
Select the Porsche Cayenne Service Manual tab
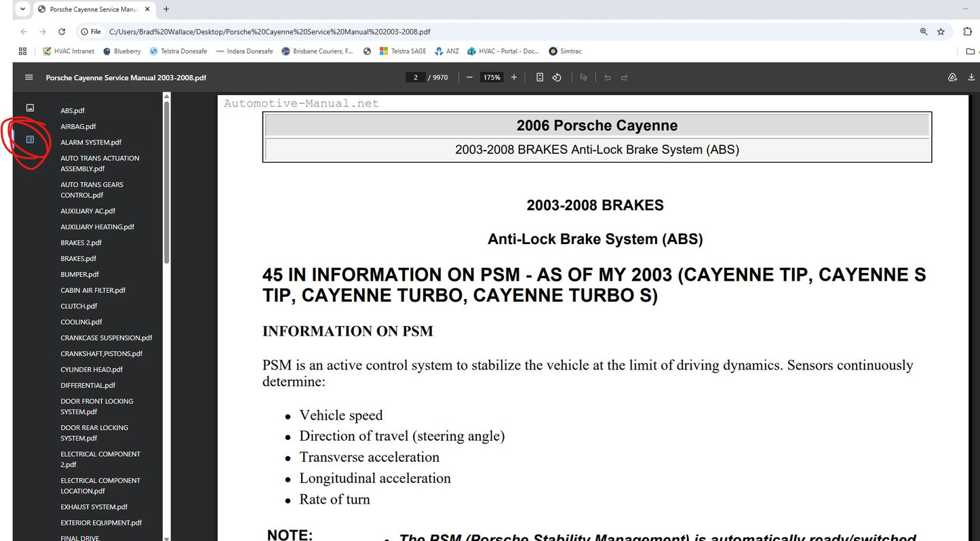pos(94,9)
